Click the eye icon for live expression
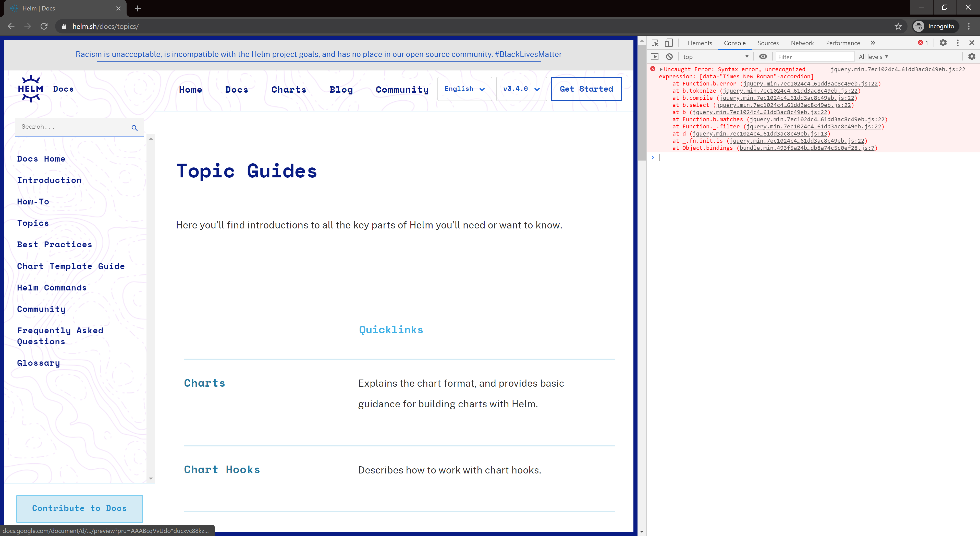The width and height of the screenshot is (980, 536). click(x=763, y=57)
